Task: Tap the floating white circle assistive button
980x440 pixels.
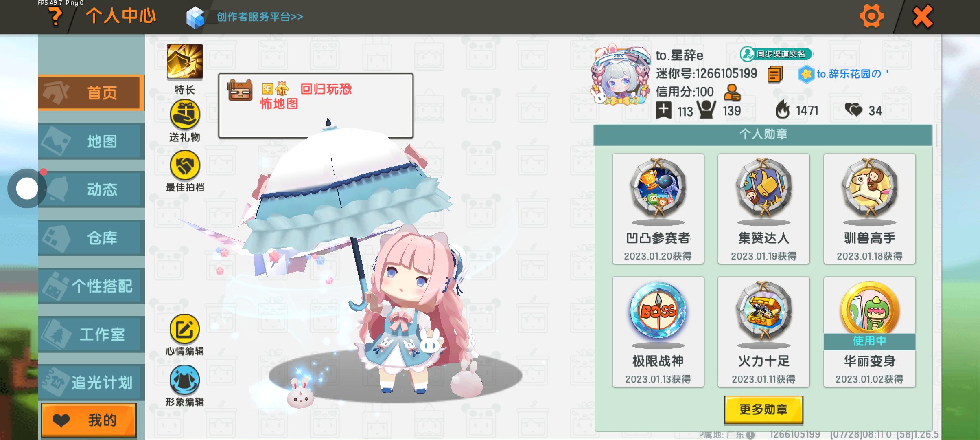Action: 27,189
